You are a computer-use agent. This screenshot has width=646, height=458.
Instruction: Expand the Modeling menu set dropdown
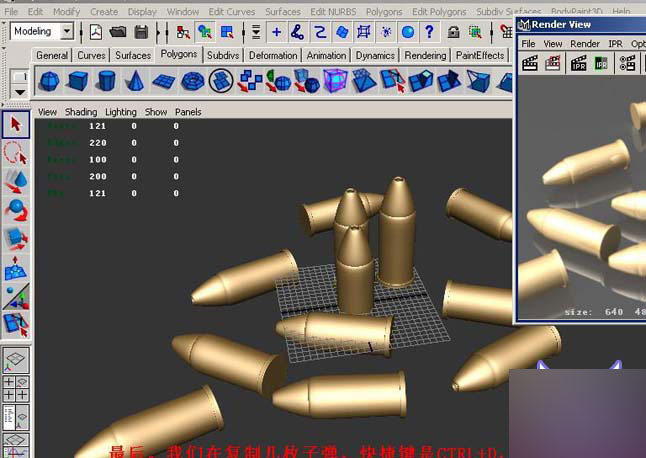click(66, 31)
